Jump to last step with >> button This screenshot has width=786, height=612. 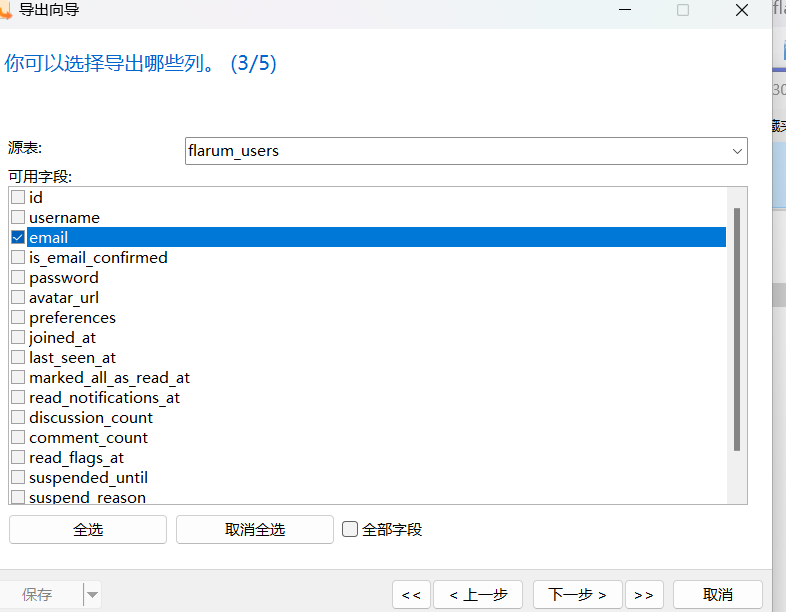tap(644, 595)
